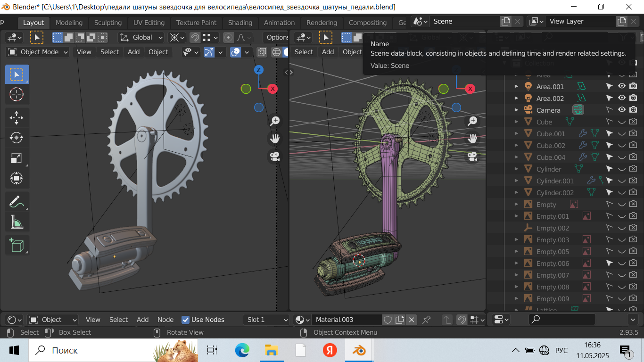Open Yandex Browser from the taskbar
Image resolution: width=644 pixels, height=362 pixels.
[330, 350]
